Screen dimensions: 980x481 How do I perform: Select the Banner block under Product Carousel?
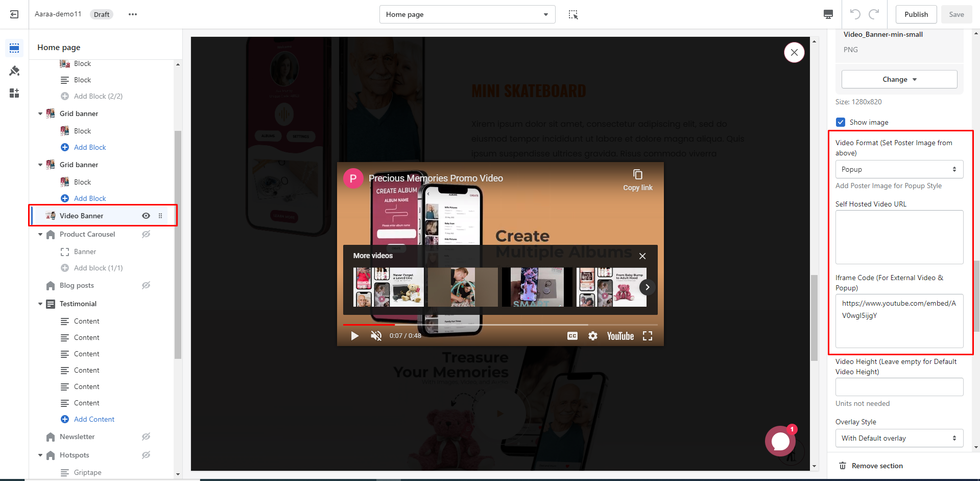tap(85, 251)
